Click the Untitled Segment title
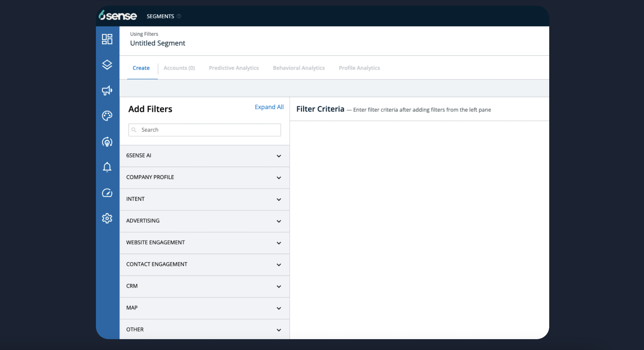Image resolution: width=644 pixels, height=350 pixels. click(158, 43)
